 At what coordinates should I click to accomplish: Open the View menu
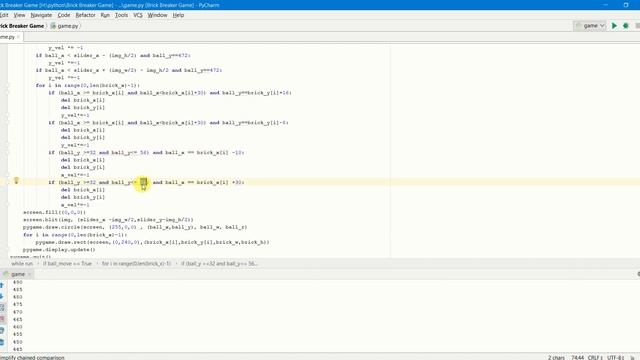tap(19, 15)
